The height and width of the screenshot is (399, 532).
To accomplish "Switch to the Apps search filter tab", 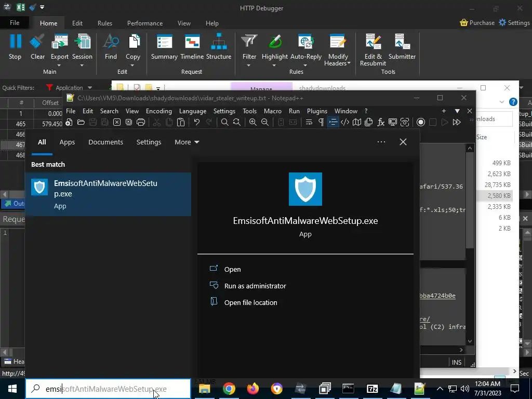I will [x=67, y=142].
